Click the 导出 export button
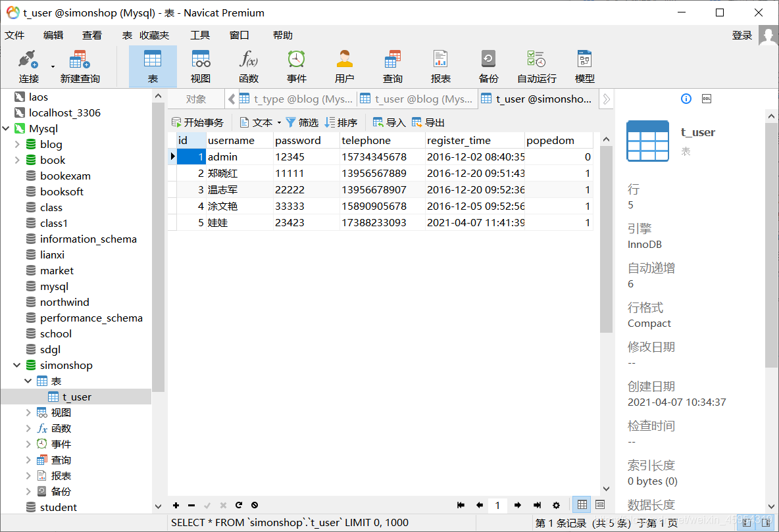The width and height of the screenshot is (779, 532). [428, 123]
